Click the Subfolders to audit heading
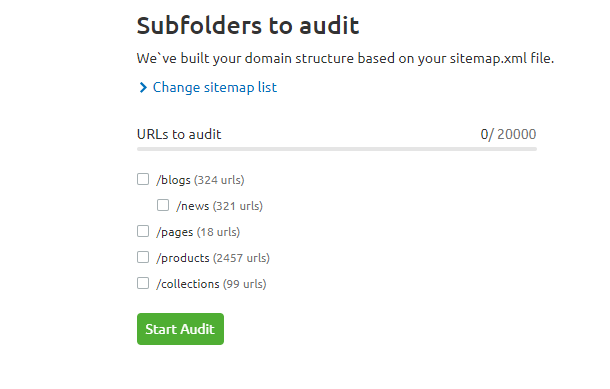610x389 pixels. point(248,26)
